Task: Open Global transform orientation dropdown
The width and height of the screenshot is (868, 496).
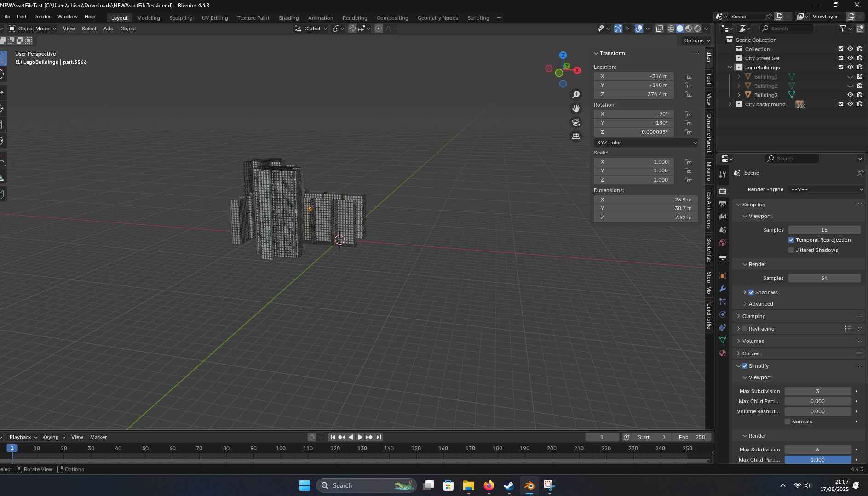Action: (x=311, y=29)
